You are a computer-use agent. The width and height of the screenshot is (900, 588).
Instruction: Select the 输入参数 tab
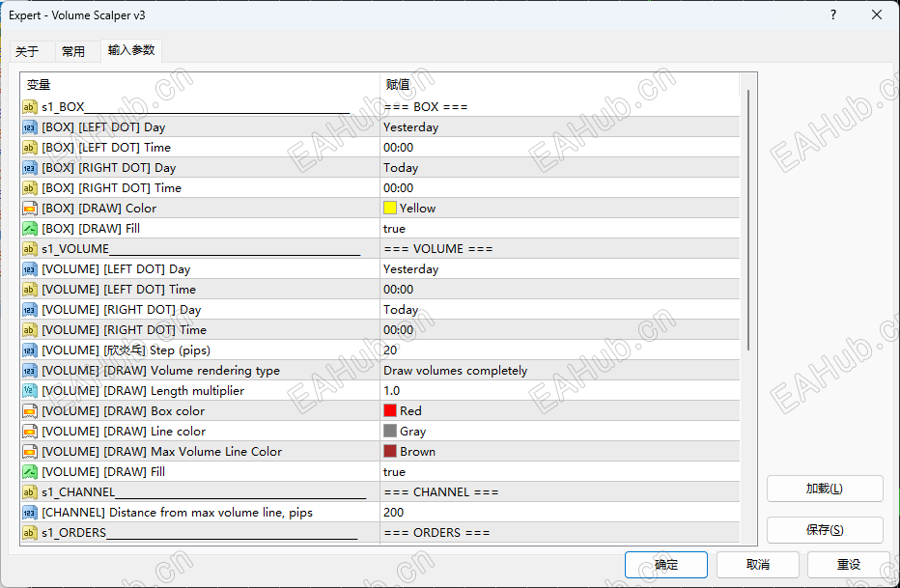[131, 50]
